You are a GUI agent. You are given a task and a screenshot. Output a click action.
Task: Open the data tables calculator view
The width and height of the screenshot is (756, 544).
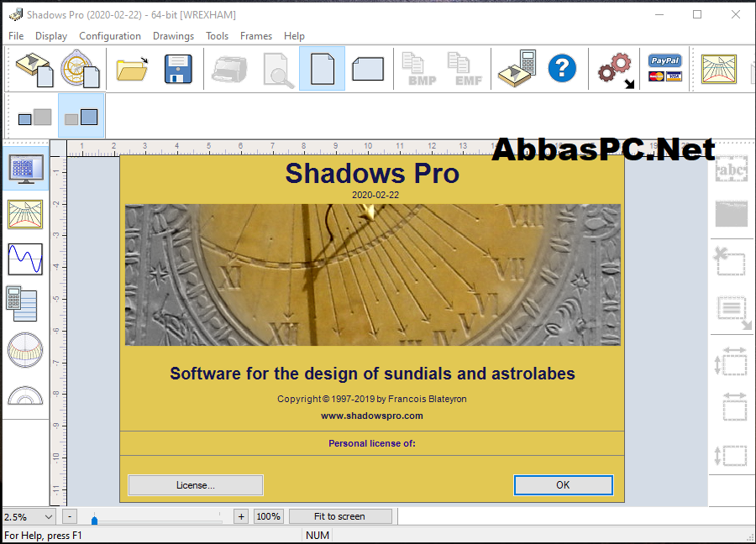point(22,304)
